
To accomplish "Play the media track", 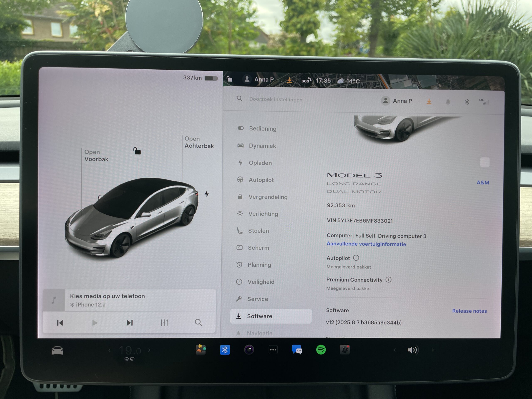I will pos(95,323).
